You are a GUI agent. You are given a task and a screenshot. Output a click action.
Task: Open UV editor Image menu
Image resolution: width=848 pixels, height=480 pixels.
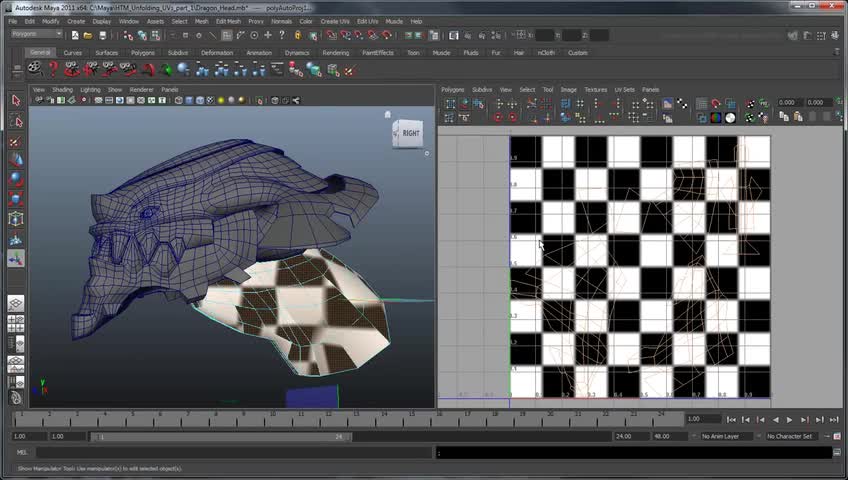(x=568, y=90)
